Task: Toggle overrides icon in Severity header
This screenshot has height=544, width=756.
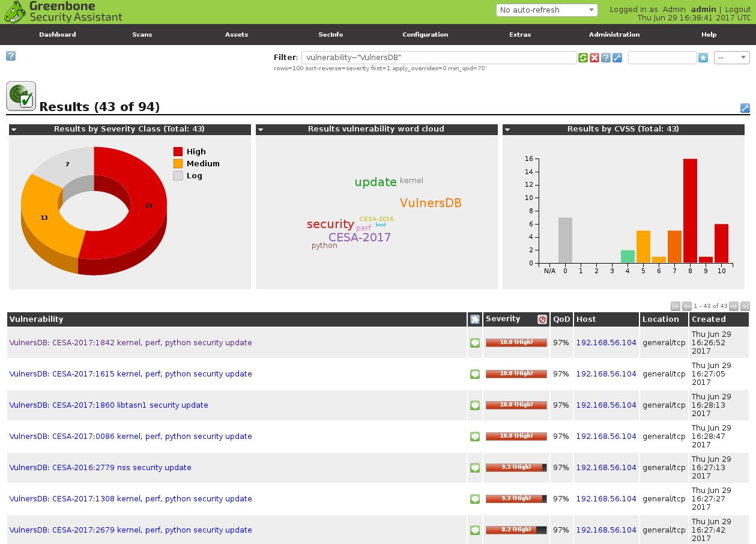Action: pyautogui.click(x=542, y=319)
